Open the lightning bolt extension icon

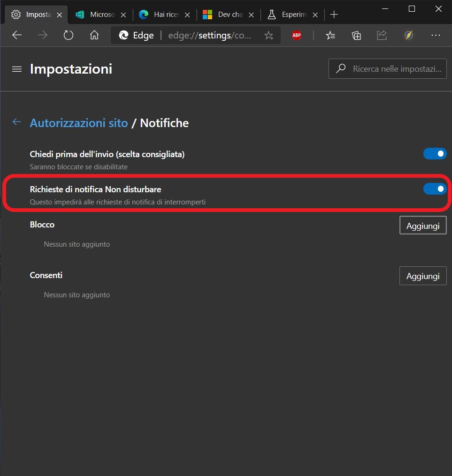coord(408,36)
